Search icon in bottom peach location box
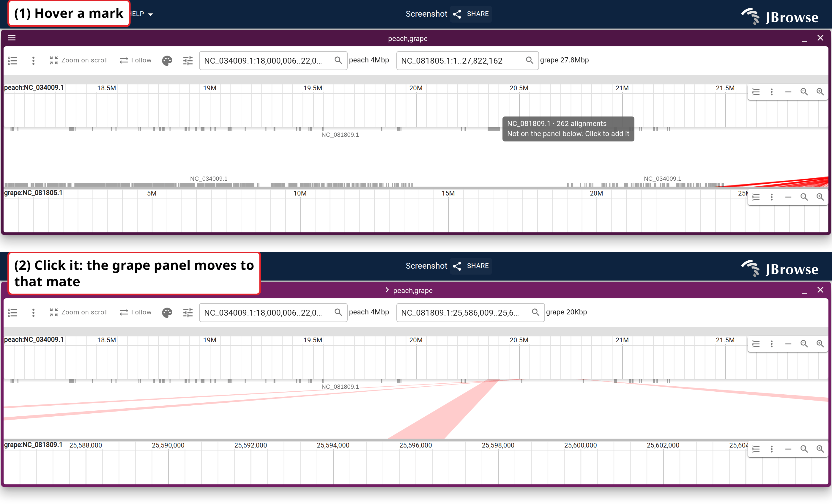This screenshot has width=832, height=504. pyautogui.click(x=338, y=312)
